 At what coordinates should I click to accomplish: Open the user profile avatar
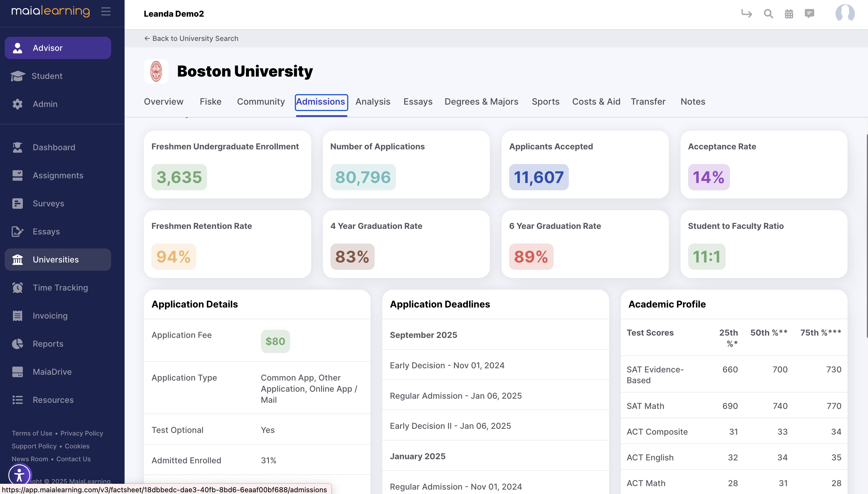click(x=845, y=13)
